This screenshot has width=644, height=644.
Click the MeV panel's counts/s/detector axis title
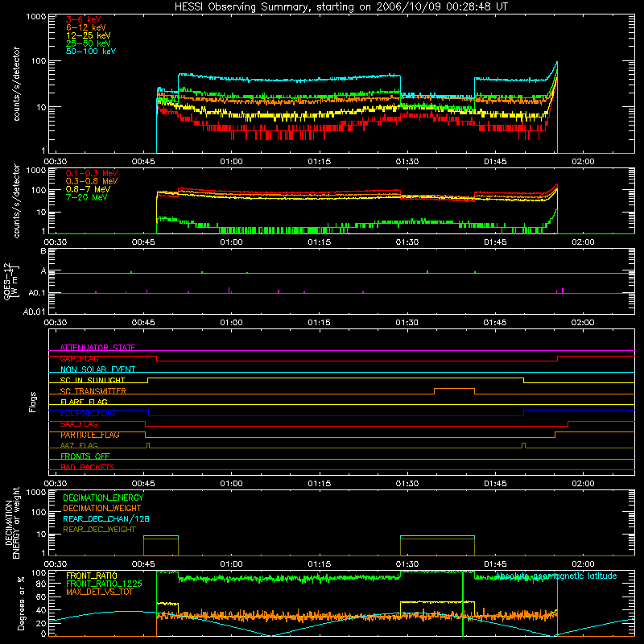click(16, 200)
